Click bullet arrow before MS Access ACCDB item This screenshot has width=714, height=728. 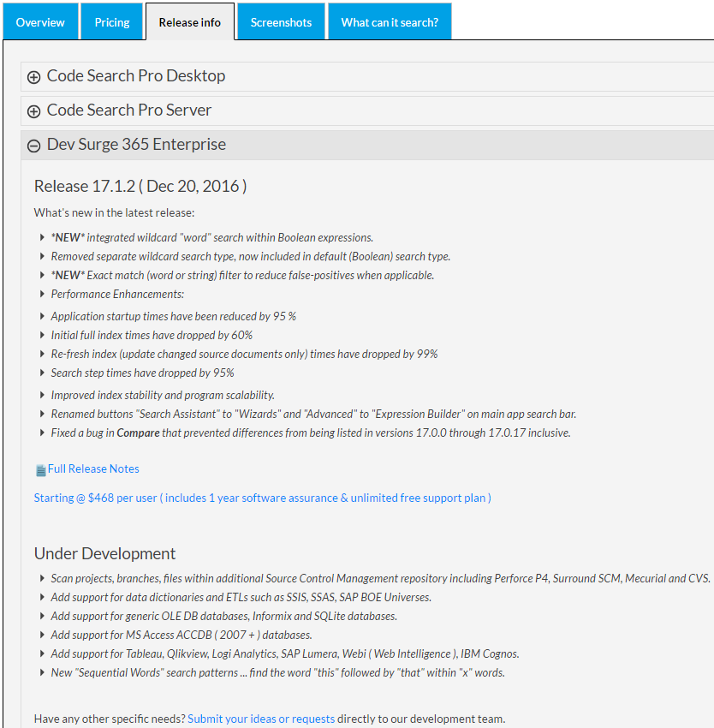click(42, 635)
